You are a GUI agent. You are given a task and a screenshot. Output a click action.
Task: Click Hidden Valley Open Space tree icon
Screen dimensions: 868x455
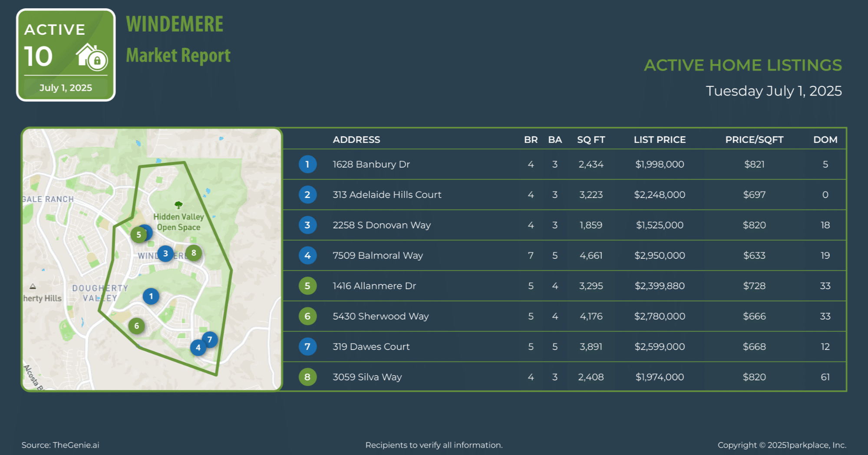[x=178, y=205]
